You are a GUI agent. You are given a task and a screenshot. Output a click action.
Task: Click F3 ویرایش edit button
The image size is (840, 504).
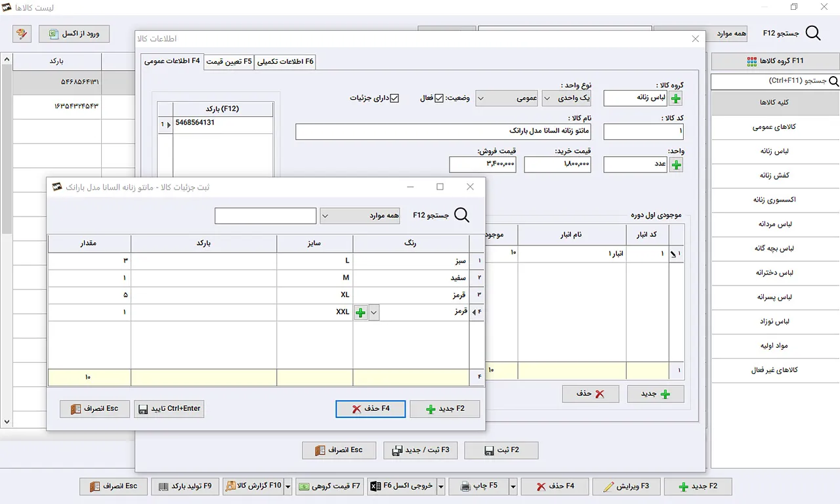point(625,486)
